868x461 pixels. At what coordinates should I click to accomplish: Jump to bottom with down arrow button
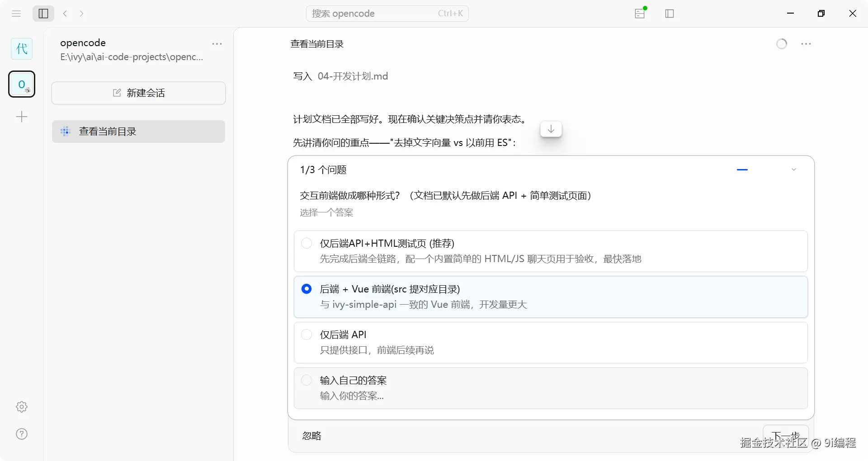pyautogui.click(x=551, y=129)
